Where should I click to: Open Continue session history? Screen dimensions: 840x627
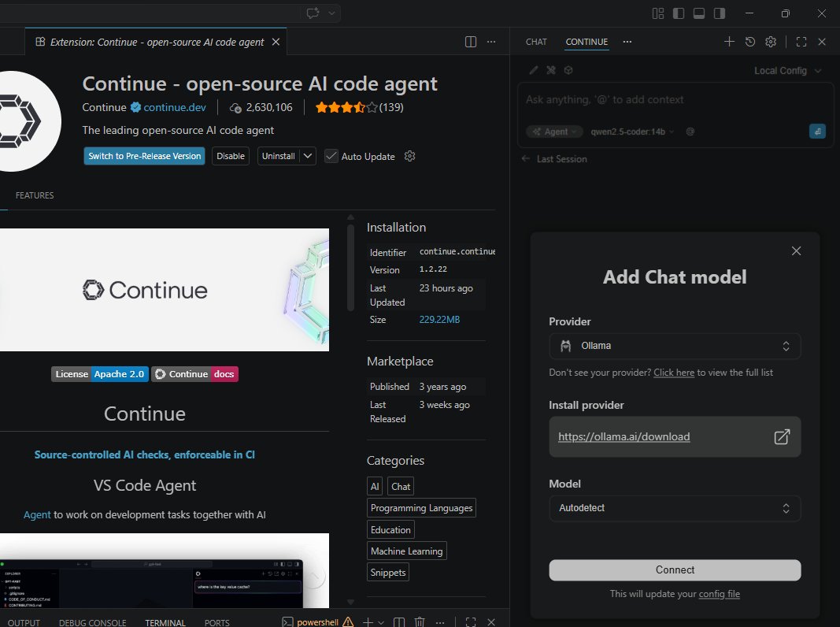pos(749,42)
